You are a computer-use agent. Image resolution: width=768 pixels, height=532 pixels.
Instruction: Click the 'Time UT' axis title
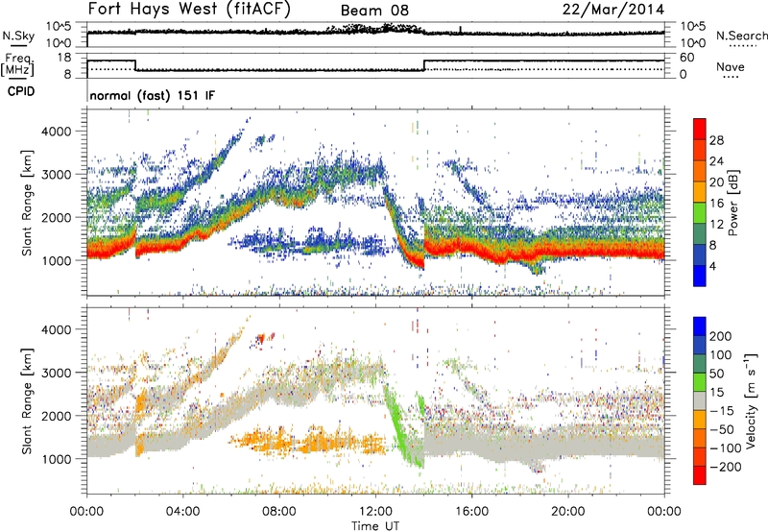[375, 526]
